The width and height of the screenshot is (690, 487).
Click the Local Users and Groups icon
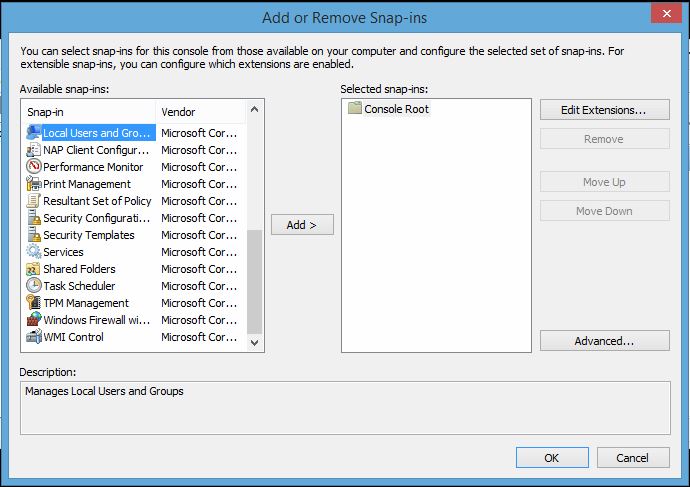34,133
